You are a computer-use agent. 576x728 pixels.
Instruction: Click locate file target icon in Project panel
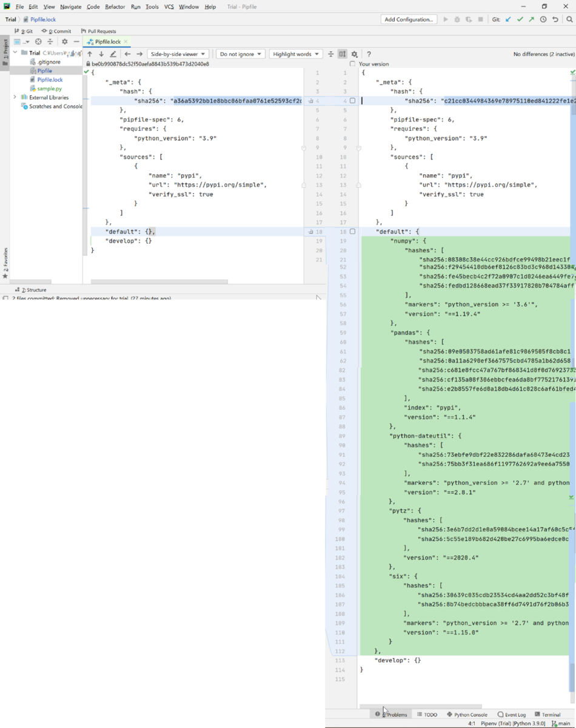click(38, 42)
